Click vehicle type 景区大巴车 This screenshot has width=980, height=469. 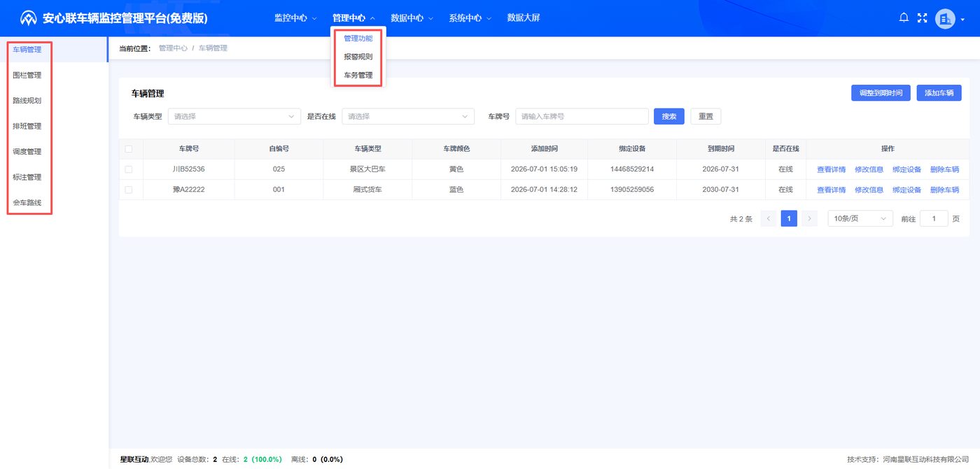367,169
